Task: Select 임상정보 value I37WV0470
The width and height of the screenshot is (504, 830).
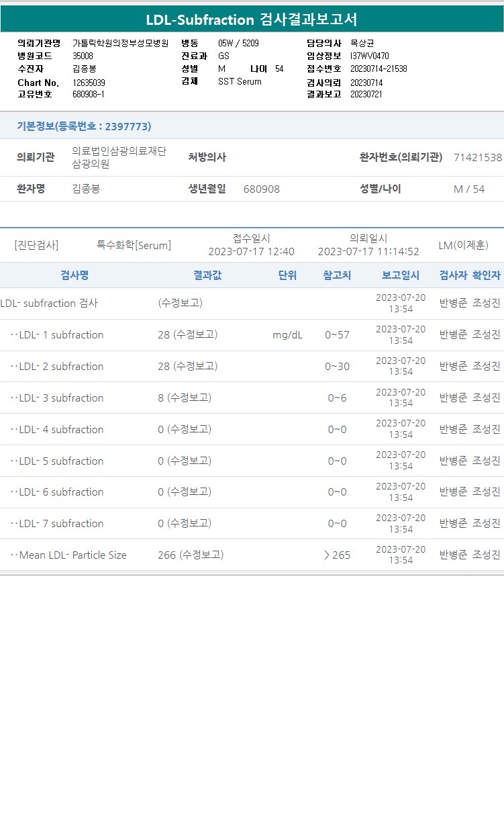Action: tap(369, 56)
